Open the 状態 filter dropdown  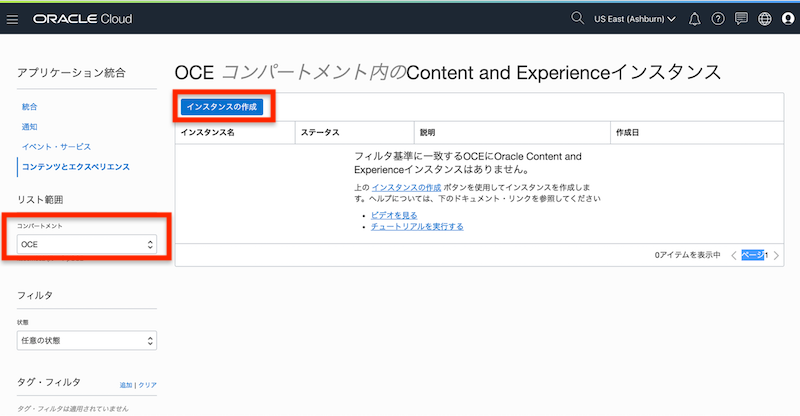(x=87, y=341)
